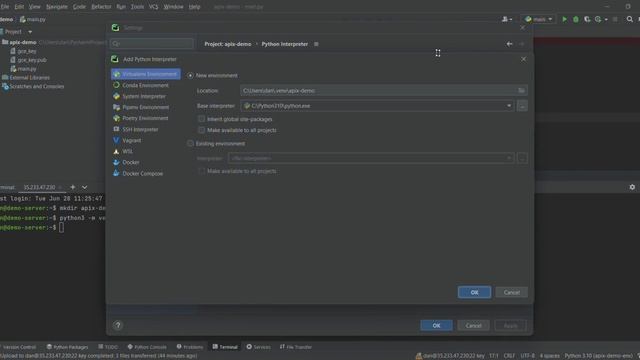The height and width of the screenshot is (360, 640).
Task: Click Project: apix-demo breadcrumb
Action: pos(228,44)
